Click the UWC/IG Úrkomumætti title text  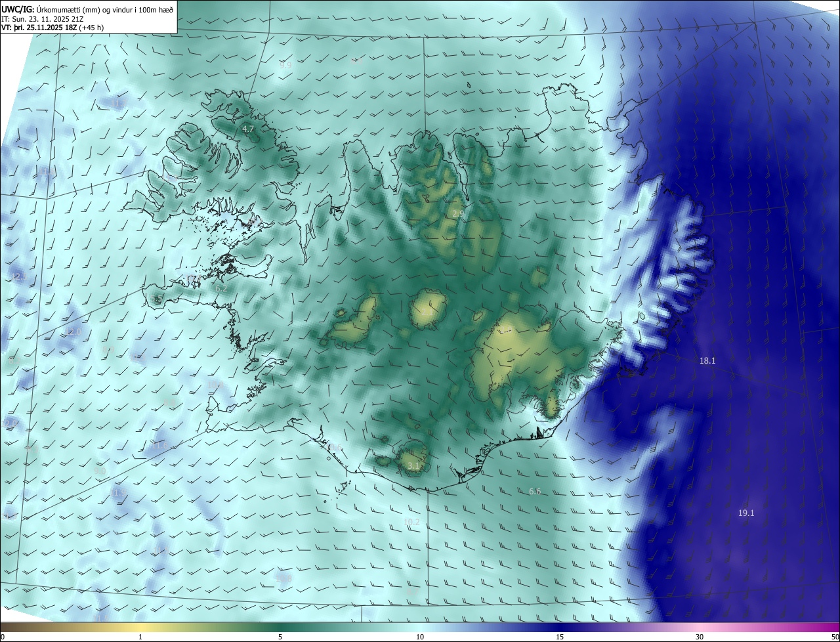click(x=88, y=9)
